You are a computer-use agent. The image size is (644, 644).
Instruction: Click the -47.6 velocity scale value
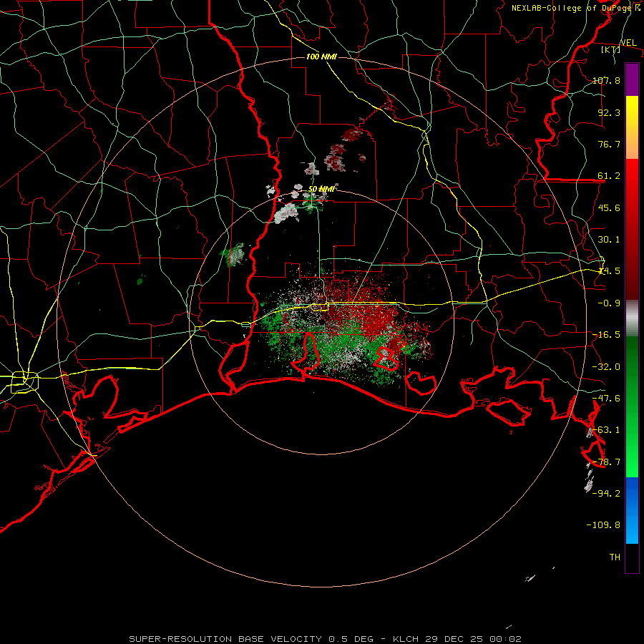coord(606,399)
